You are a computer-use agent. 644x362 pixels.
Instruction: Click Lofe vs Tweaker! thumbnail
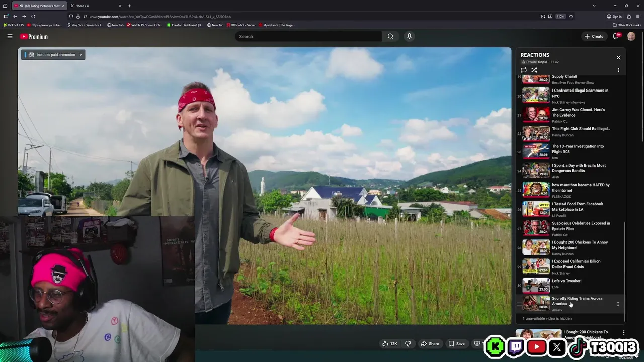(536, 285)
